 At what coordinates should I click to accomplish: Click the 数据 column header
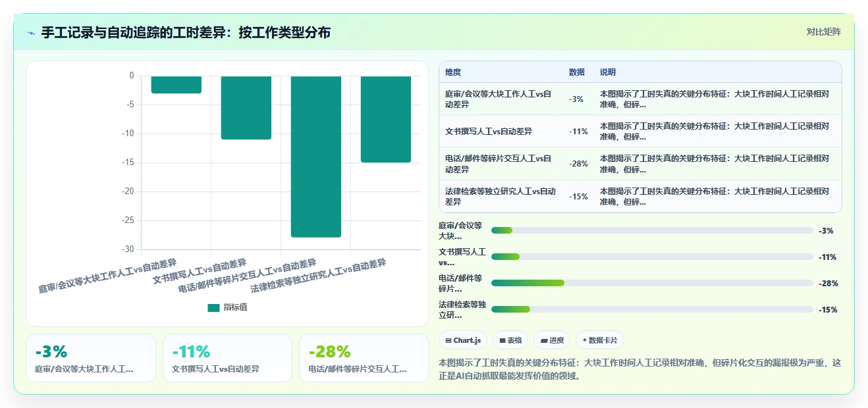pyautogui.click(x=576, y=72)
